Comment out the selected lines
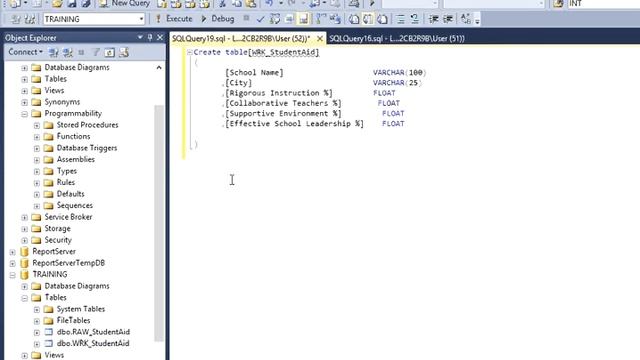The image size is (640, 360). tap(400, 19)
